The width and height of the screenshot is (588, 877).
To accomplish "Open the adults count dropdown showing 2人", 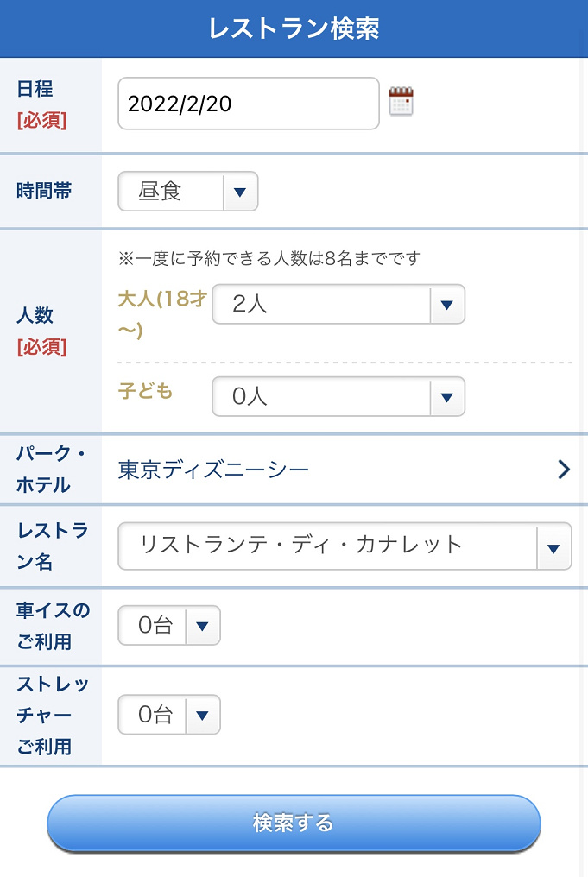I will [x=320, y=304].
